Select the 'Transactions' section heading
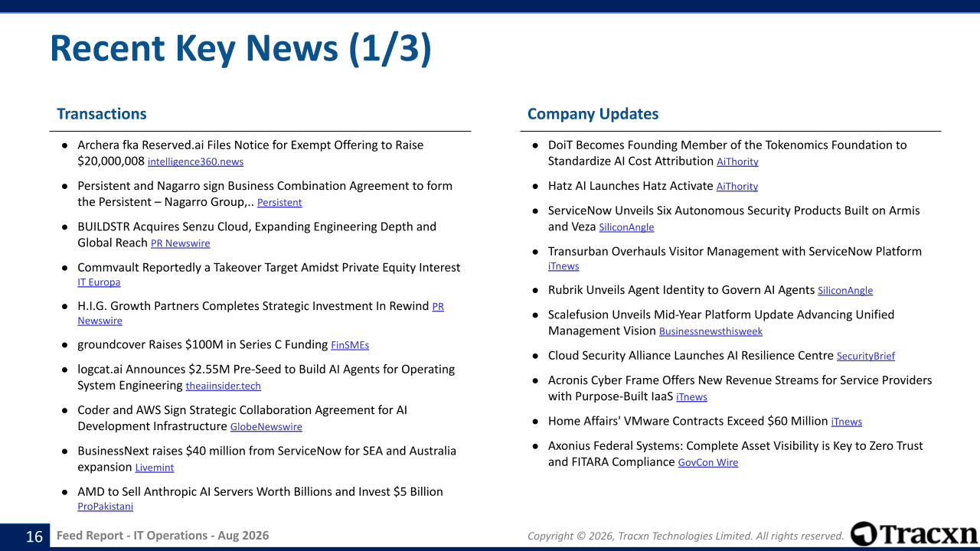This screenshot has height=551, width=980. [102, 114]
